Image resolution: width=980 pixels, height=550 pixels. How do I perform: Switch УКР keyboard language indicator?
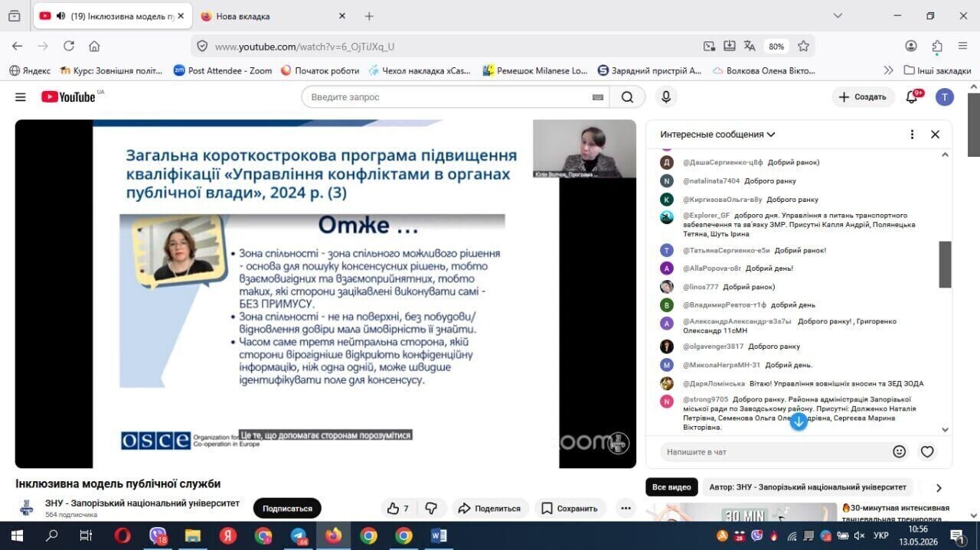point(881,535)
